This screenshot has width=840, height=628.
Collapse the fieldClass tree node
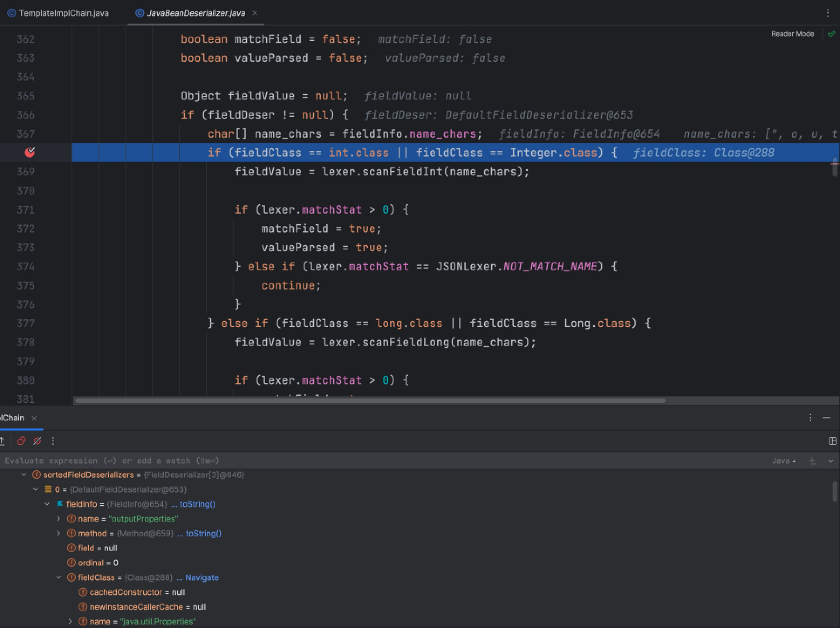[59, 577]
